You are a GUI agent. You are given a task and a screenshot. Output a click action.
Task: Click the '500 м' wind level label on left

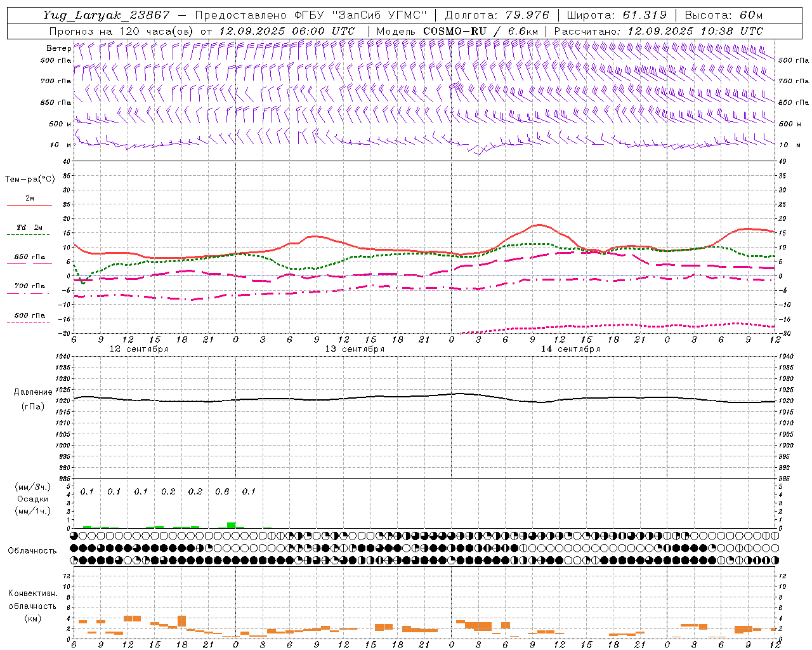click(x=60, y=124)
